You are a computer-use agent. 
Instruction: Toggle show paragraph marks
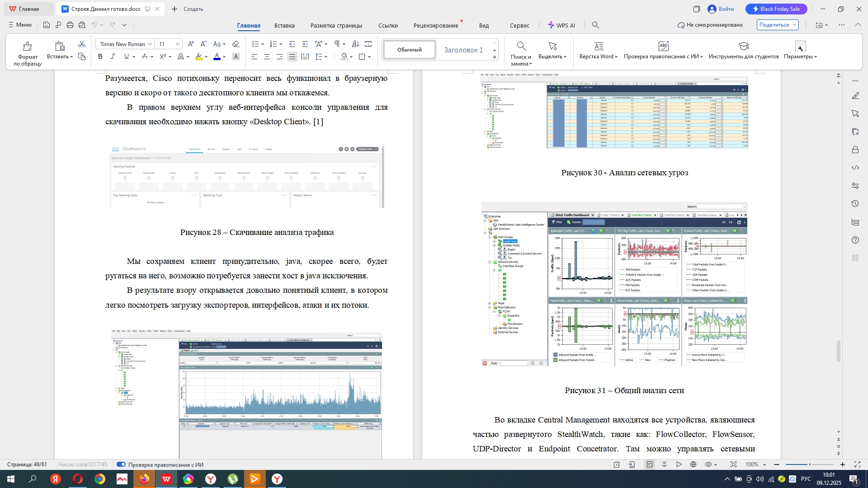pos(337,44)
